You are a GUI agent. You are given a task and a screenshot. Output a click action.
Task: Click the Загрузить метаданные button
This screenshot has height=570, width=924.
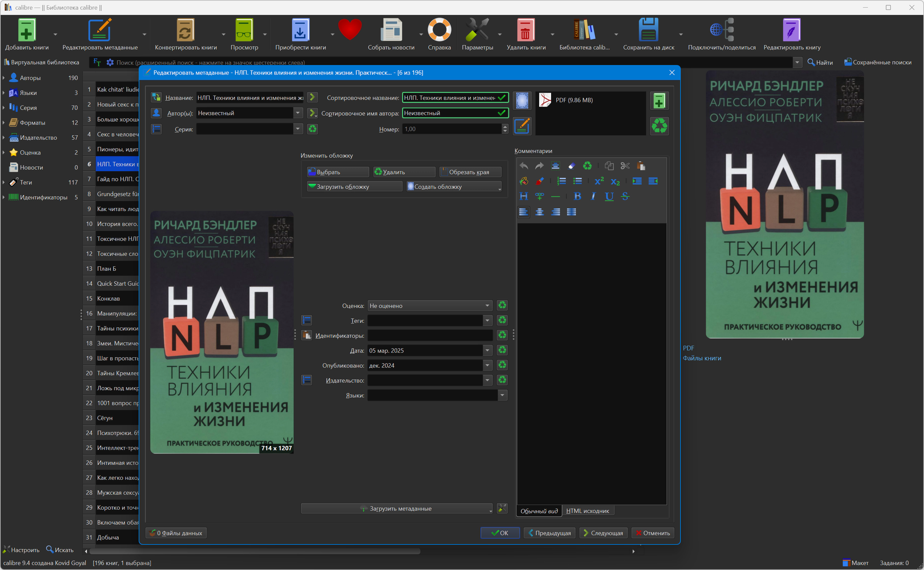(x=396, y=509)
